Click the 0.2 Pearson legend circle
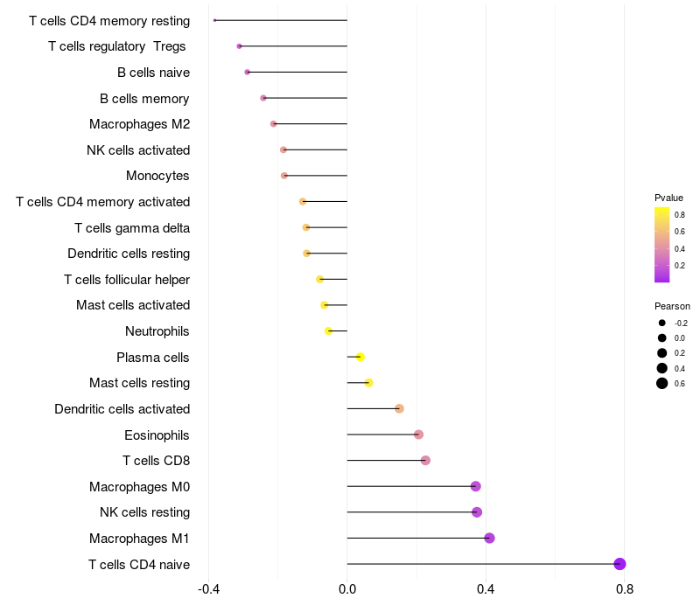Image resolution: width=700 pixels, height=612 pixels. [x=662, y=353]
